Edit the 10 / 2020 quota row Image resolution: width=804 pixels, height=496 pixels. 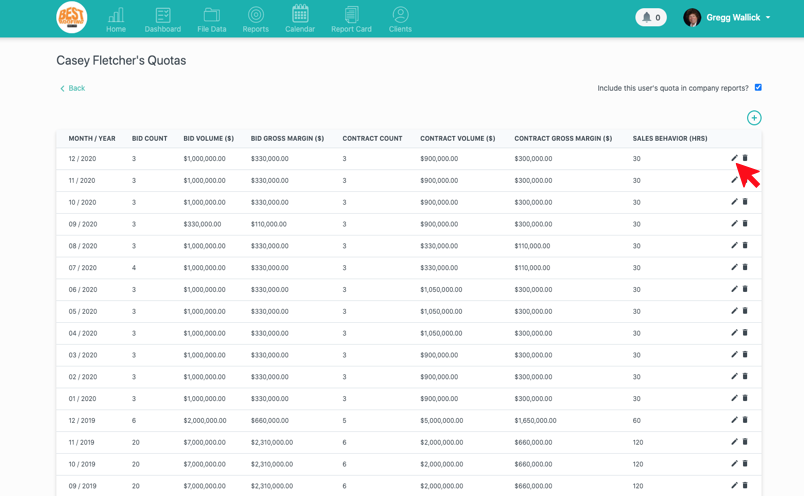(x=734, y=202)
